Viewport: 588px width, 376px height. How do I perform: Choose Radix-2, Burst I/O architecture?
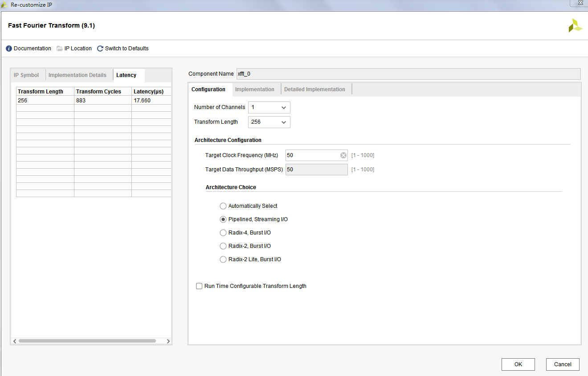coord(223,246)
